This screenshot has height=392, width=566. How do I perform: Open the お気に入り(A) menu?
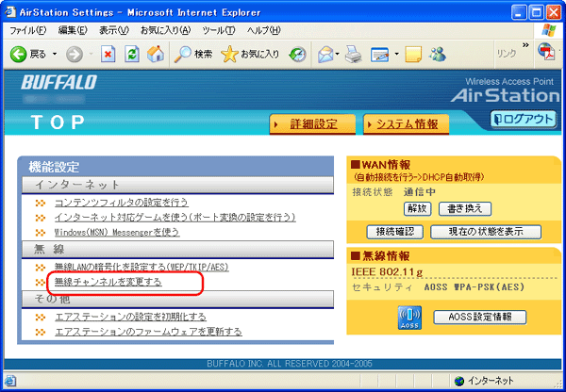click(x=165, y=31)
